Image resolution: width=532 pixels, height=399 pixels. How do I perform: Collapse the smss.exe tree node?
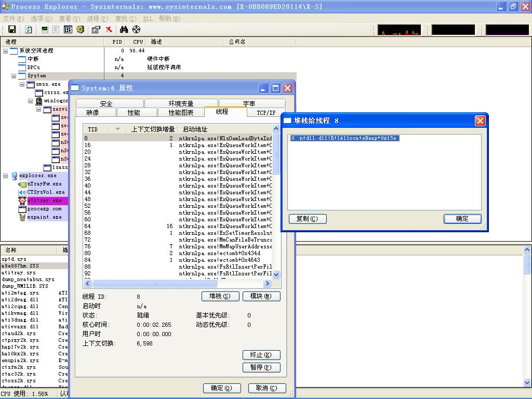[22, 84]
